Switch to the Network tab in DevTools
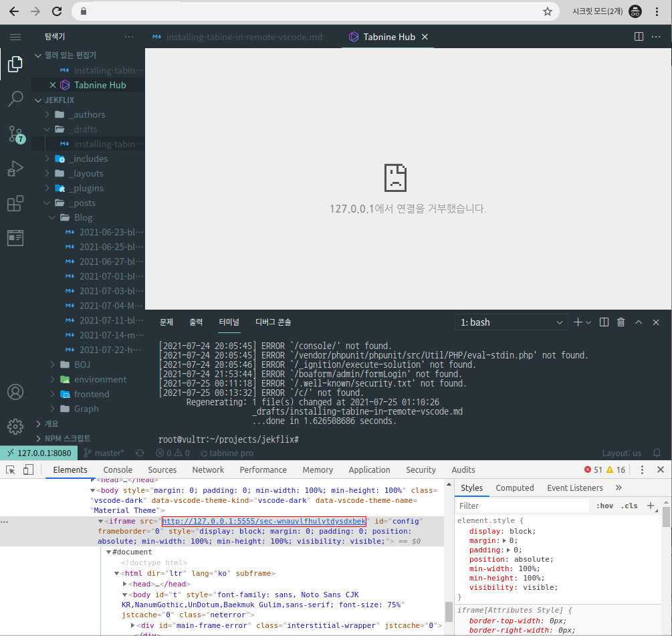 tap(208, 469)
